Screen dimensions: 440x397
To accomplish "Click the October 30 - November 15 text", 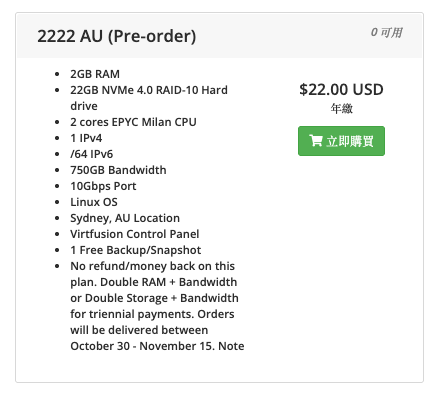I will click(143, 346).
